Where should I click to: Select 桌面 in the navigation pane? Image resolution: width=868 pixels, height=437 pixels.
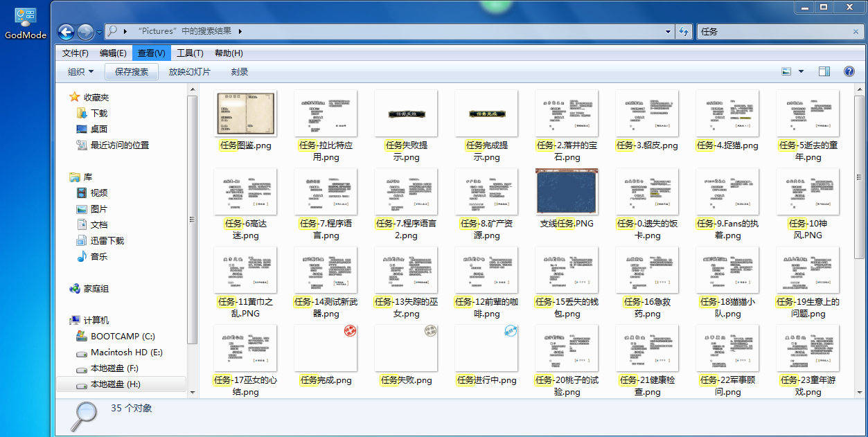(x=99, y=129)
